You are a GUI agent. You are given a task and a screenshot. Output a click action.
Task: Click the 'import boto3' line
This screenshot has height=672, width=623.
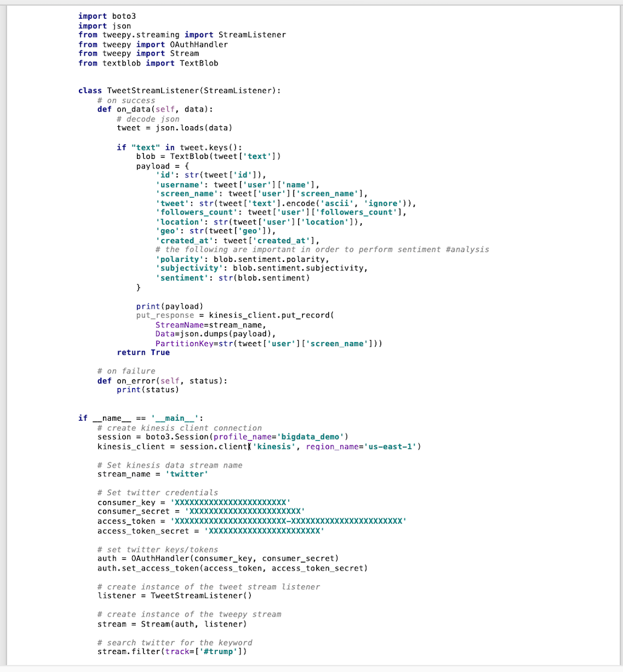[107, 16]
